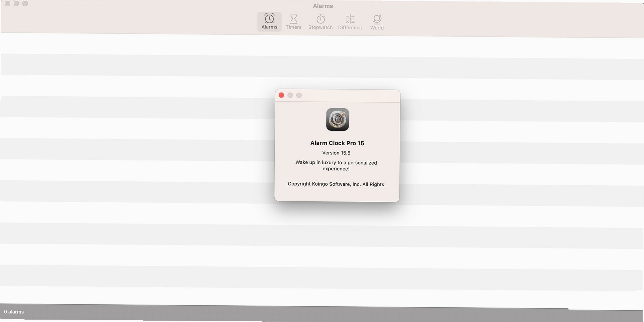Click the Alarm Clock Pro app icon

click(x=338, y=119)
